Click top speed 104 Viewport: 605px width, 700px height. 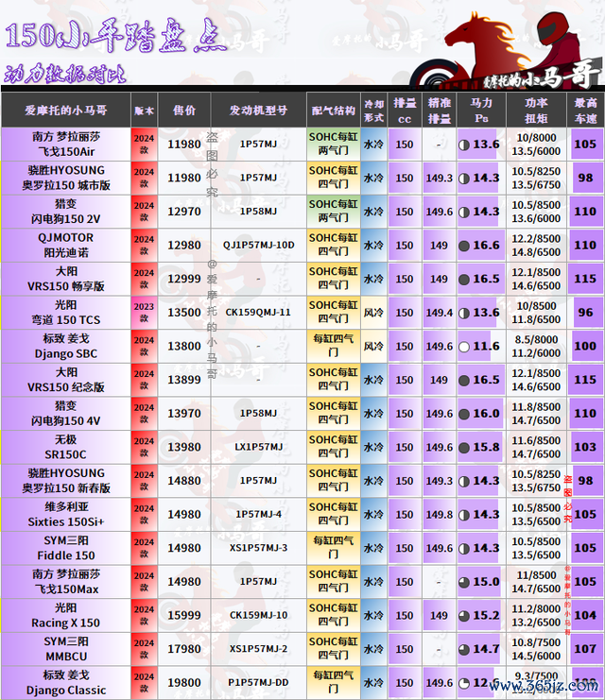coord(585,616)
